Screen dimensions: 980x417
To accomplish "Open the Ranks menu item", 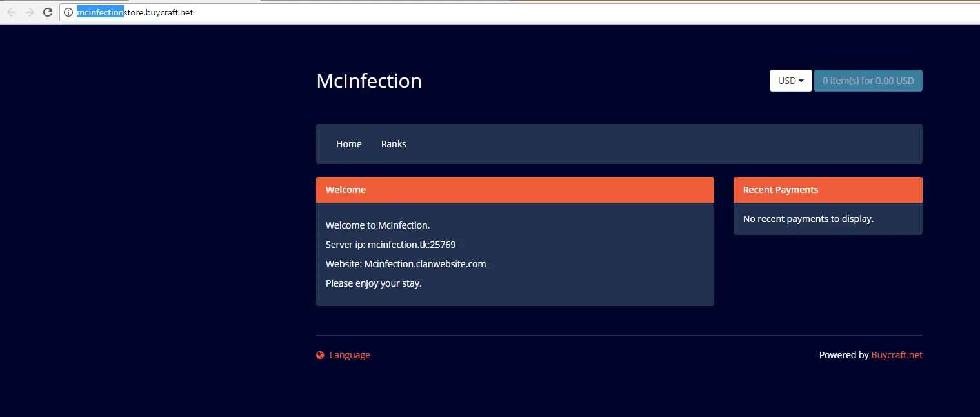I will pos(394,144).
